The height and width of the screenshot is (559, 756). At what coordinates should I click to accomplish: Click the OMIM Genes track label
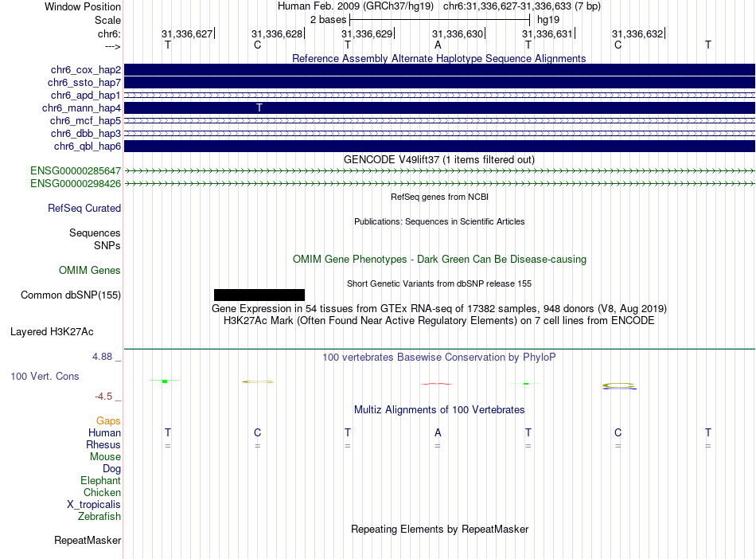(90, 271)
